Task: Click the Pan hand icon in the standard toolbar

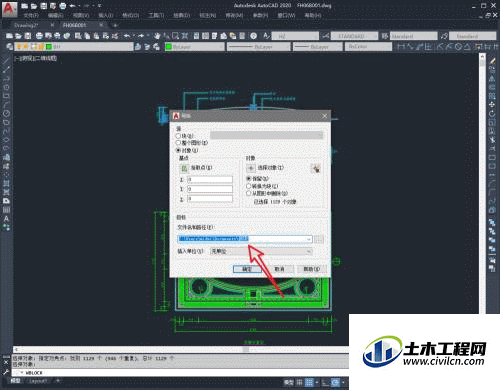Action: point(157,36)
